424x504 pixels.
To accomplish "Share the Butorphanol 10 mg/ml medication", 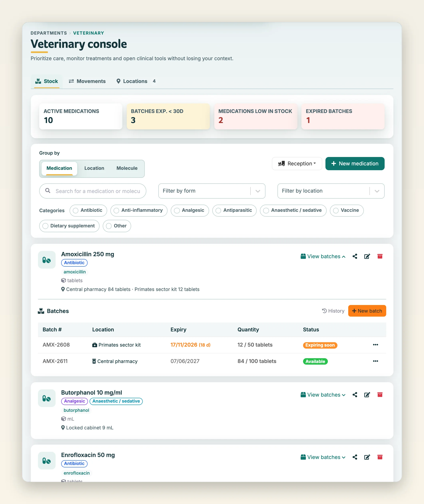I will pyautogui.click(x=355, y=395).
